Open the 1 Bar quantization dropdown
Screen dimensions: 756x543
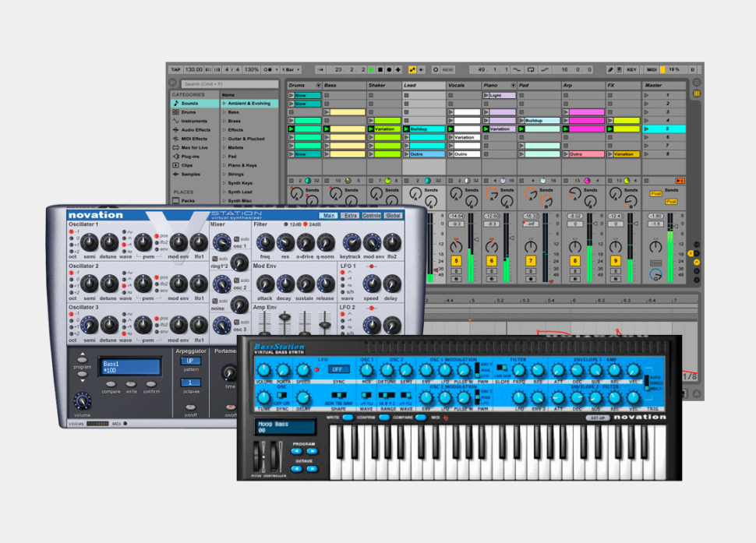click(291, 69)
